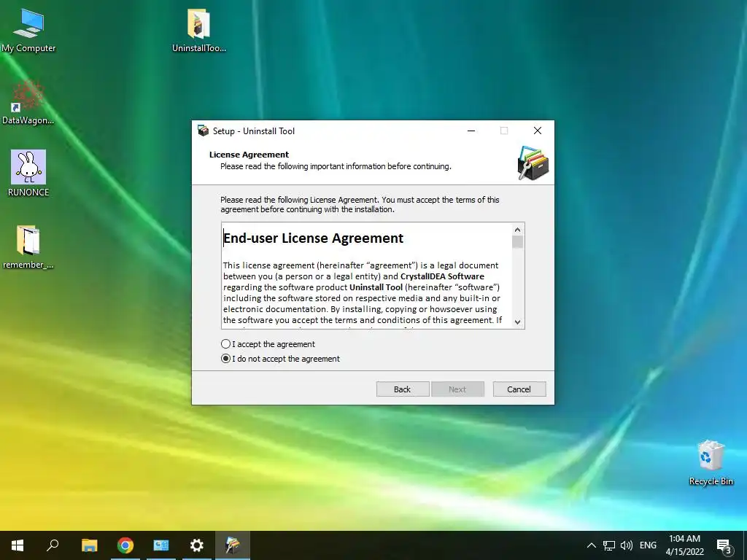The height and width of the screenshot is (560, 747).
Task: Select the UninstallToo... folder icon on desktop
Action: coord(198,29)
